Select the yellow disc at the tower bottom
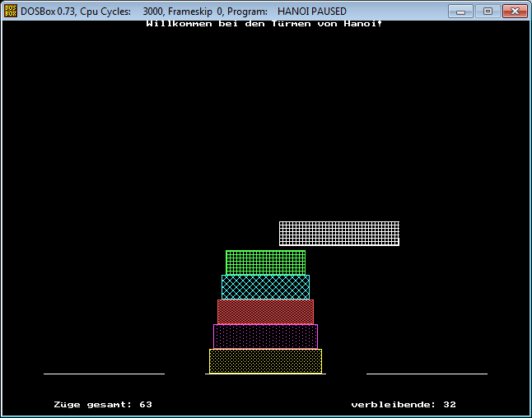 265,361
